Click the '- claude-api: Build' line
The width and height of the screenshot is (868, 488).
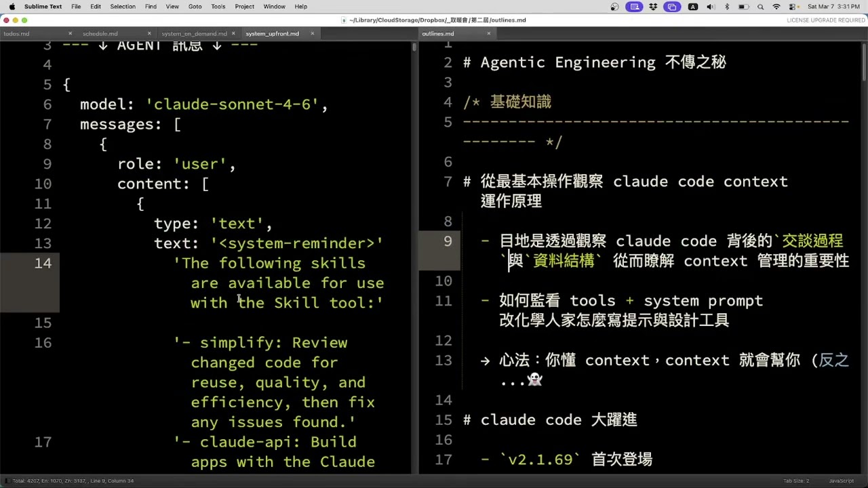[265, 442]
